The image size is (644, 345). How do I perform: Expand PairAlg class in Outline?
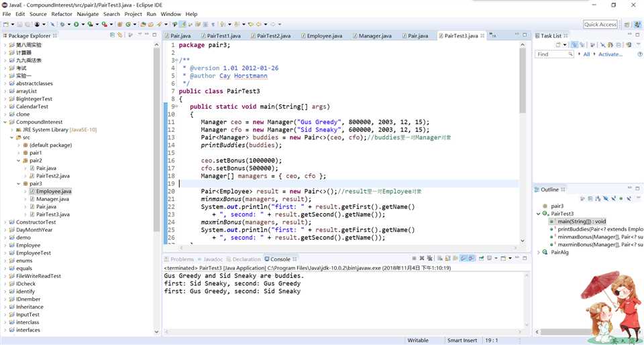[x=539, y=253]
